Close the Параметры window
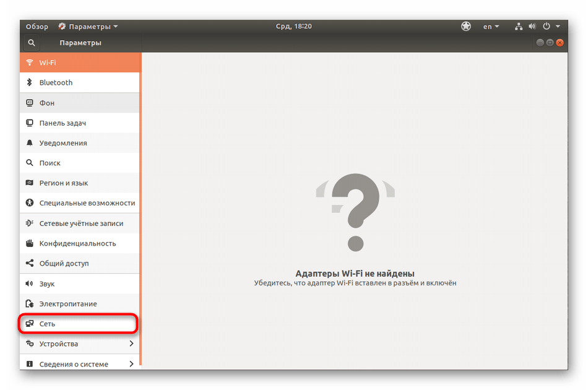Image resolution: width=588 pixels, height=390 pixels. point(560,43)
